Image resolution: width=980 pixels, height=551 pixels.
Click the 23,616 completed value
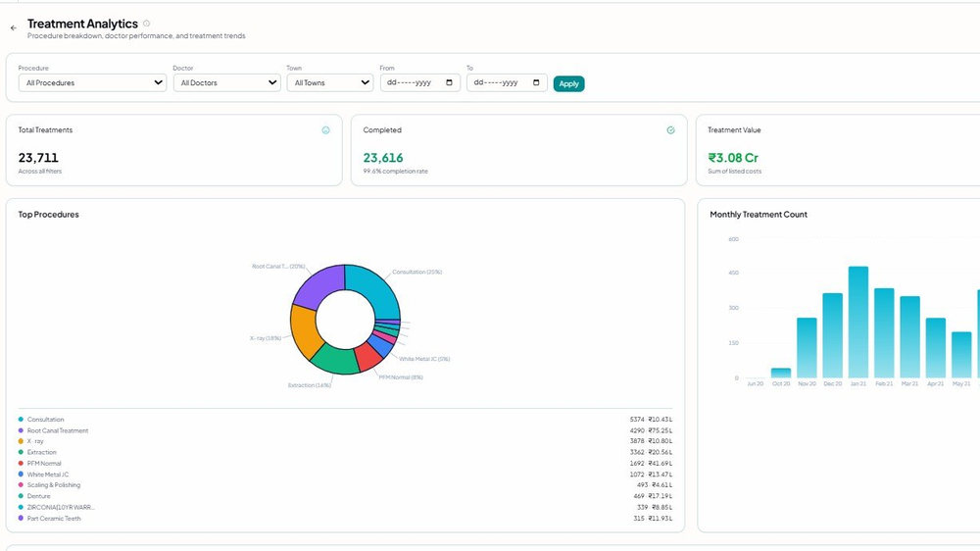coord(383,158)
